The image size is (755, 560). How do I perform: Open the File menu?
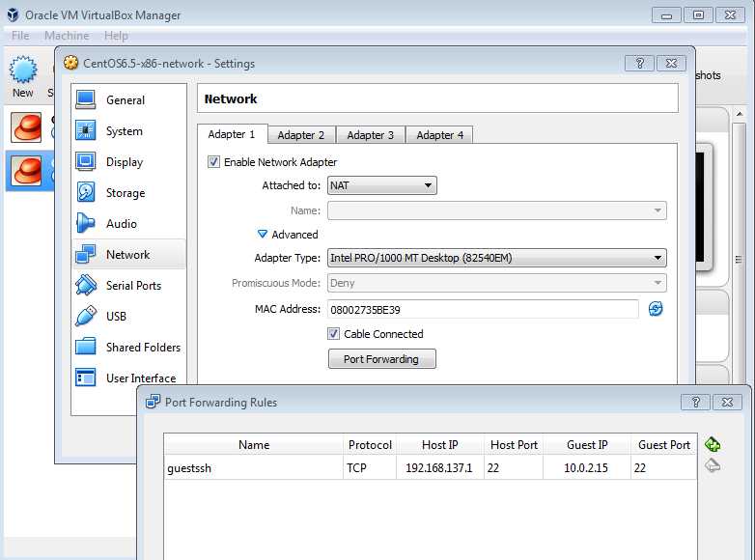20,36
